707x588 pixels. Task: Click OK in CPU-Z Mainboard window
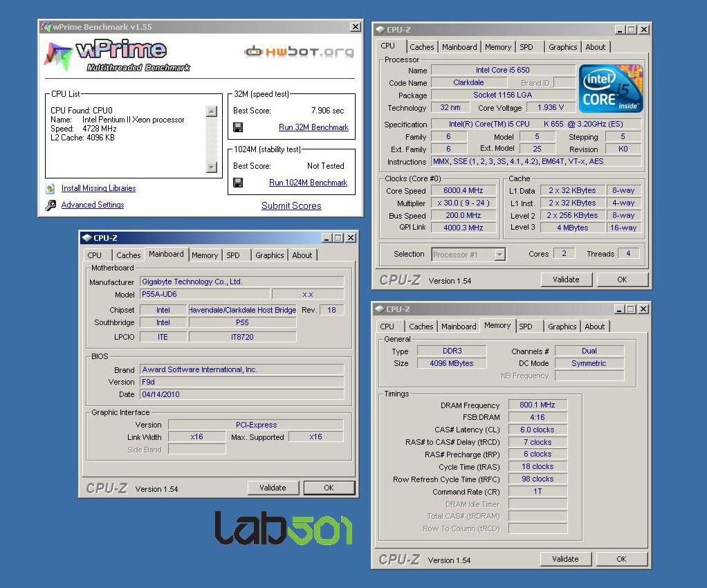(x=329, y=488)
